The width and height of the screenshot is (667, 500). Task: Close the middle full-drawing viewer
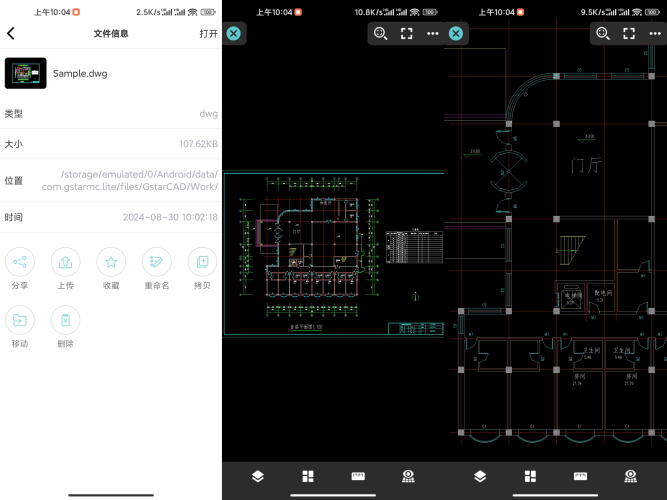coord(233,33)
